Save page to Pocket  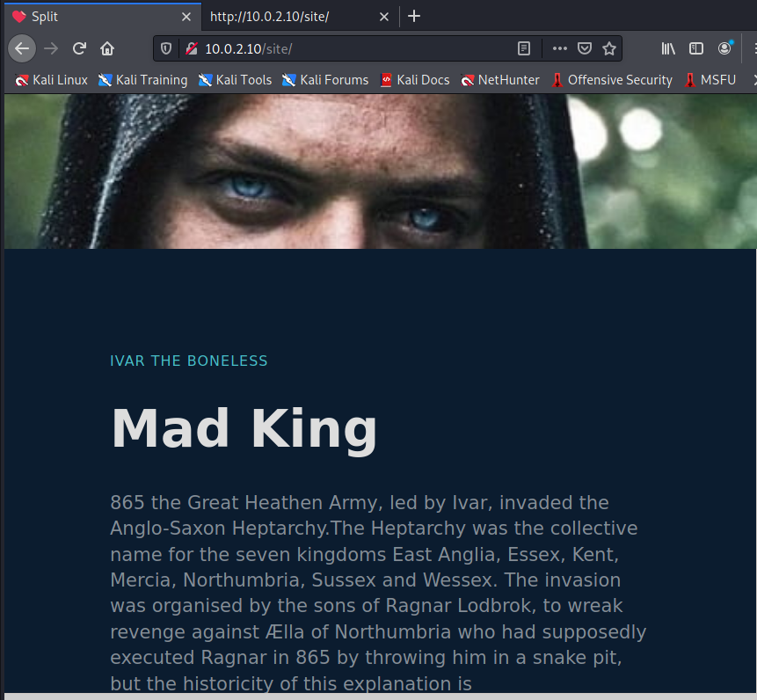585,48
